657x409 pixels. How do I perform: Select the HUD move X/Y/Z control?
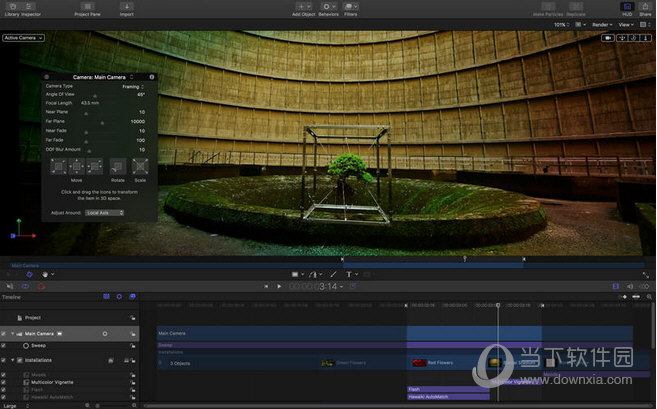point(77,166)
